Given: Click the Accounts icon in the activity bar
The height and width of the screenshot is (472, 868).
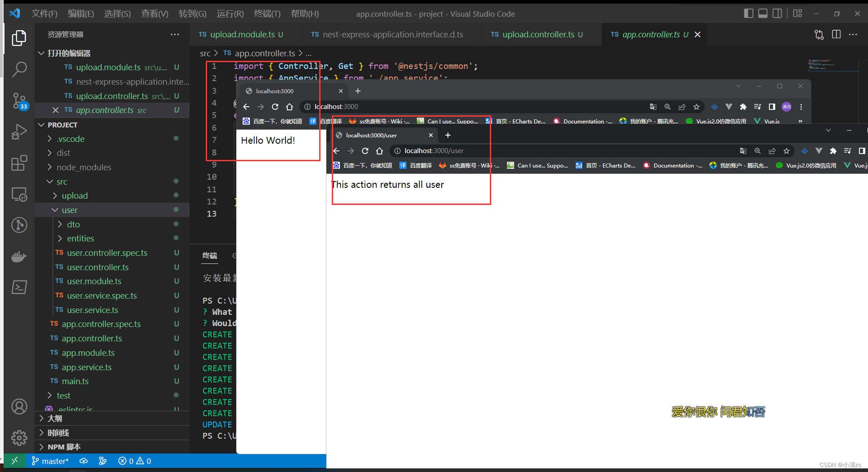Looking at the screenshot, I should (19, 406).
